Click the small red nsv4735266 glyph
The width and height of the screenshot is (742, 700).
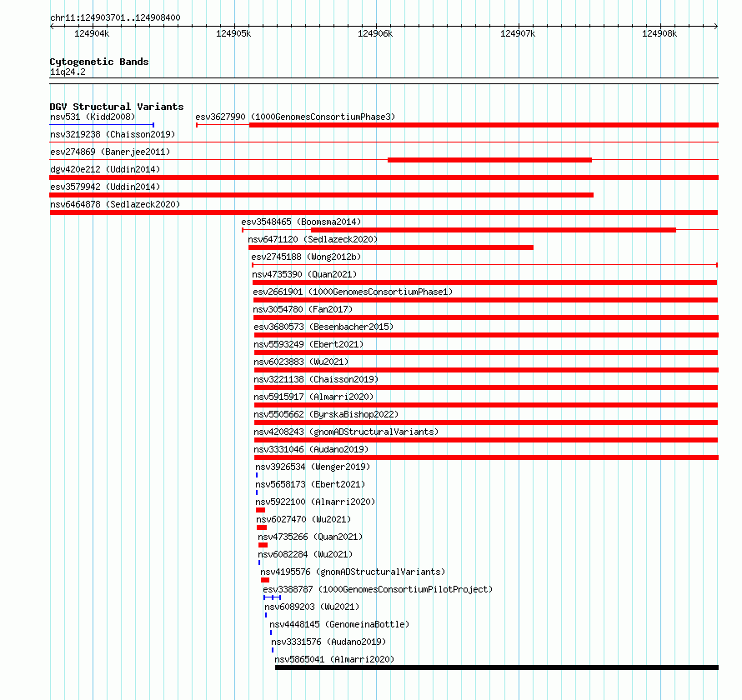[263, 545]
